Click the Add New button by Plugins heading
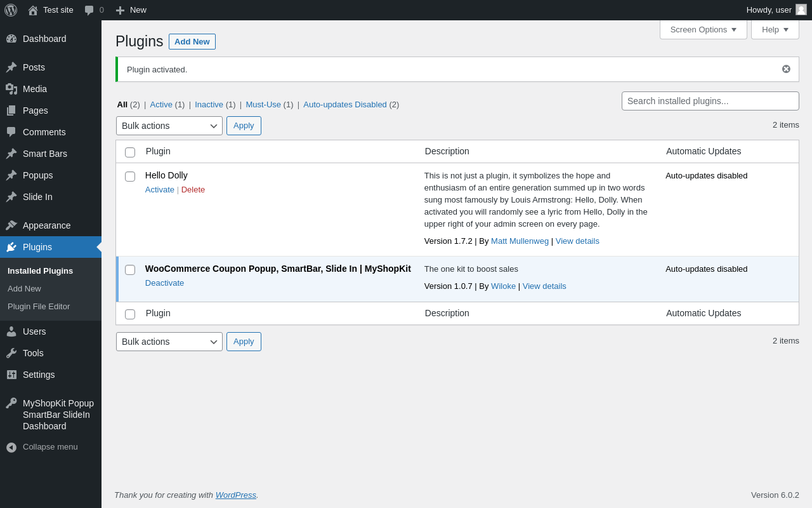 pos(192,41)
